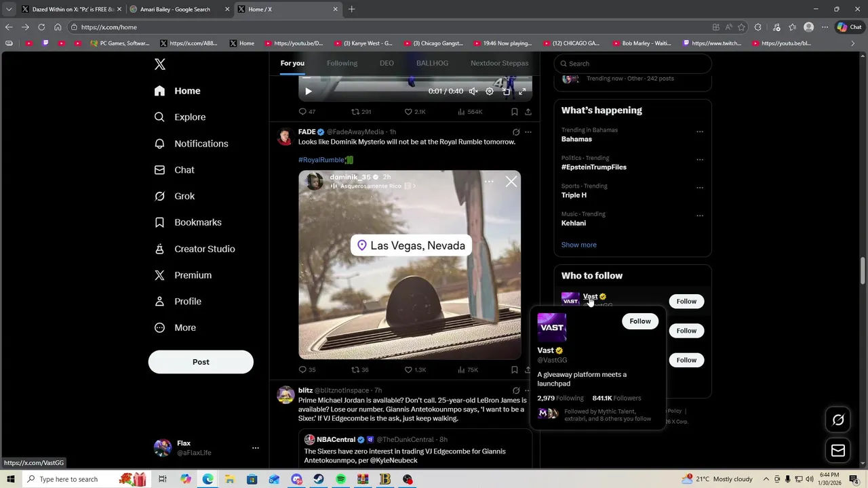The height and width of the screenshot is (488, 868).
Task: Open the Las Vegas story image
Action: tap(410, 264)
